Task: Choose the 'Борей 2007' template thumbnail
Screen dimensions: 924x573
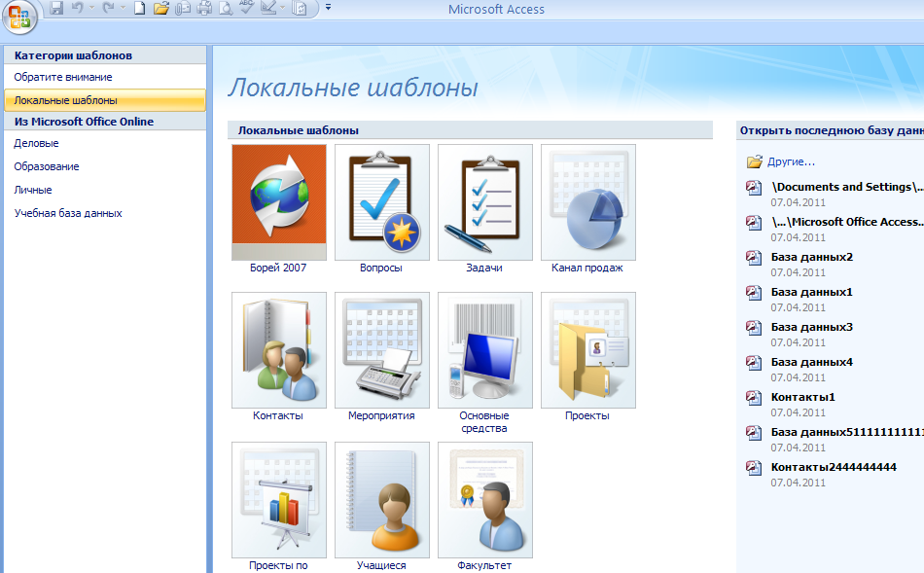Action: tap(279, 202)
